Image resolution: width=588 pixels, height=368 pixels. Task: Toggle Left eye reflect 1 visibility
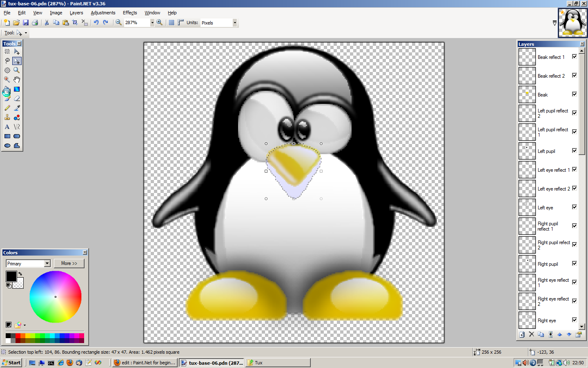[x=575, y=169]
